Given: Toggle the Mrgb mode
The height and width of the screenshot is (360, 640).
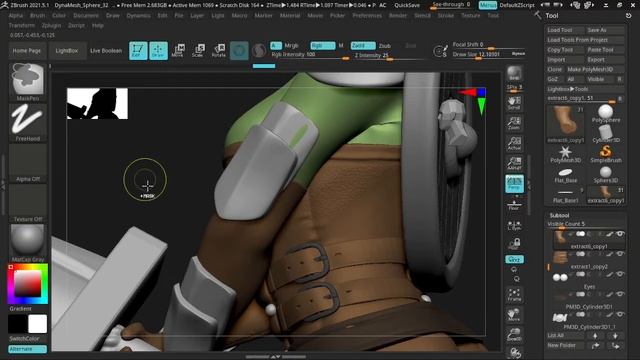Looking at the screenshot, I should [x=291, y=46].
